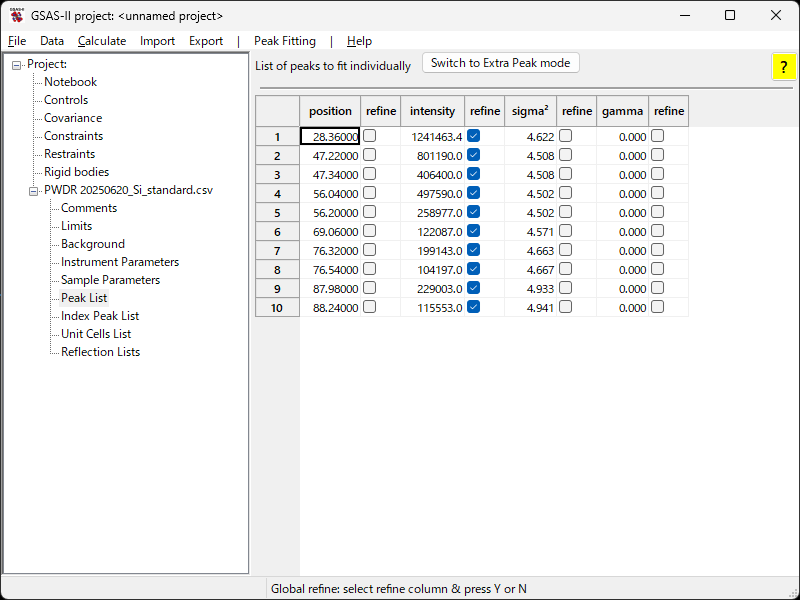Enable position refine checkbox for peak 2

click(370, 155)
